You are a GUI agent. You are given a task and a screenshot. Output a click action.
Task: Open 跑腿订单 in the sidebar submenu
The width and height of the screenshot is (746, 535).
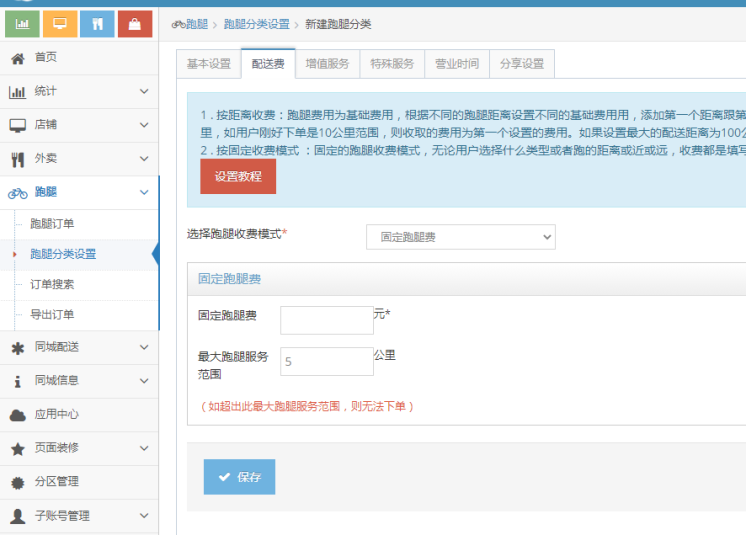click(x=52, y=224)
